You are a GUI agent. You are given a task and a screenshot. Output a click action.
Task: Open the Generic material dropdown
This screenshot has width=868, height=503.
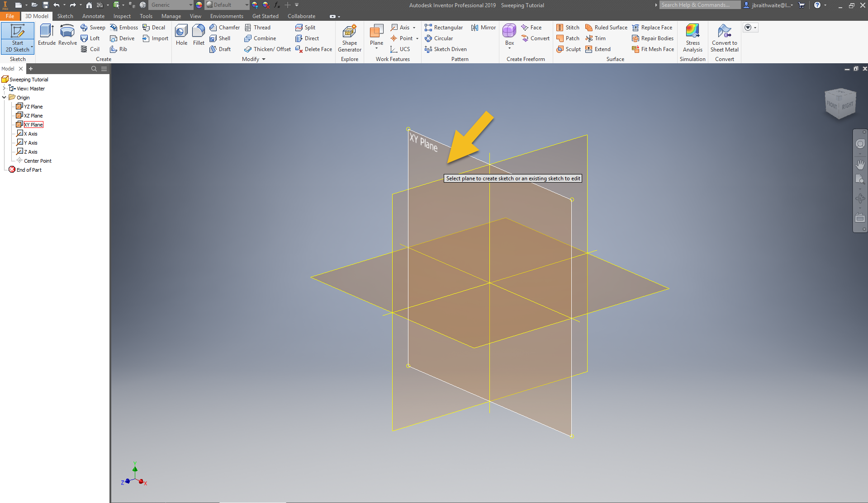pos(190,5)
